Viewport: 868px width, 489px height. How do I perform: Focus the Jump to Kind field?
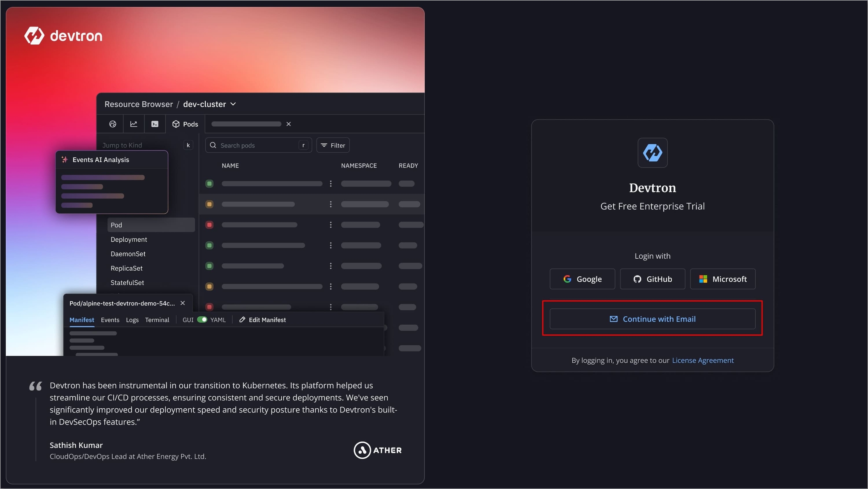point(147,145)
